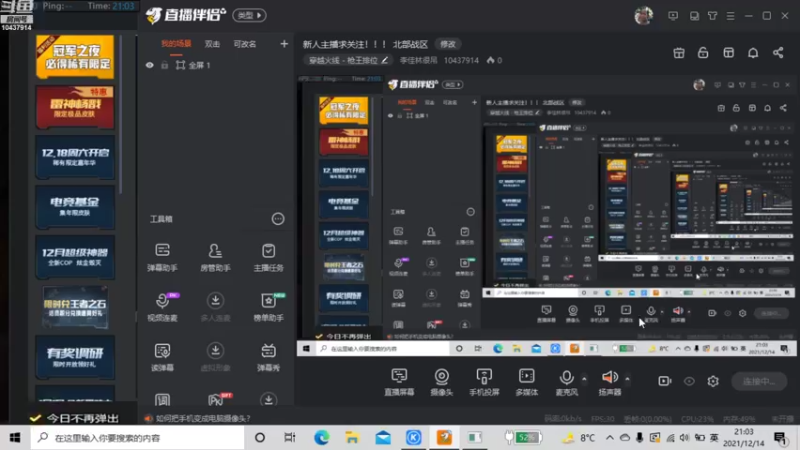The image size is (800, 450).
Task: Open the 冠军之夜 promo banner
Action: pyautogui.click(x=75, y=56)
